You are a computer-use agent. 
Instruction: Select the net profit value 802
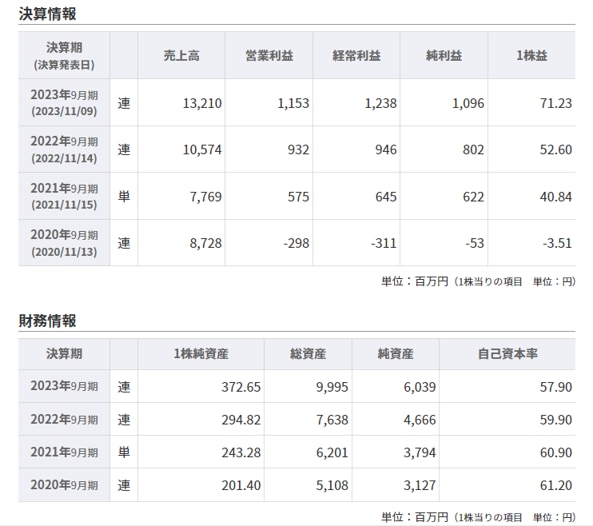[473, 150]
